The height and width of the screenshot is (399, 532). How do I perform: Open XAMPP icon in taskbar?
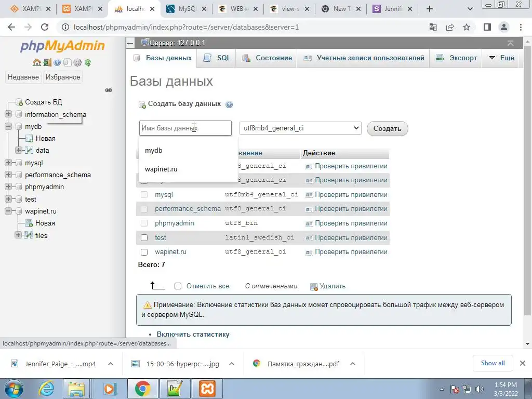click(x=207, y=389)
